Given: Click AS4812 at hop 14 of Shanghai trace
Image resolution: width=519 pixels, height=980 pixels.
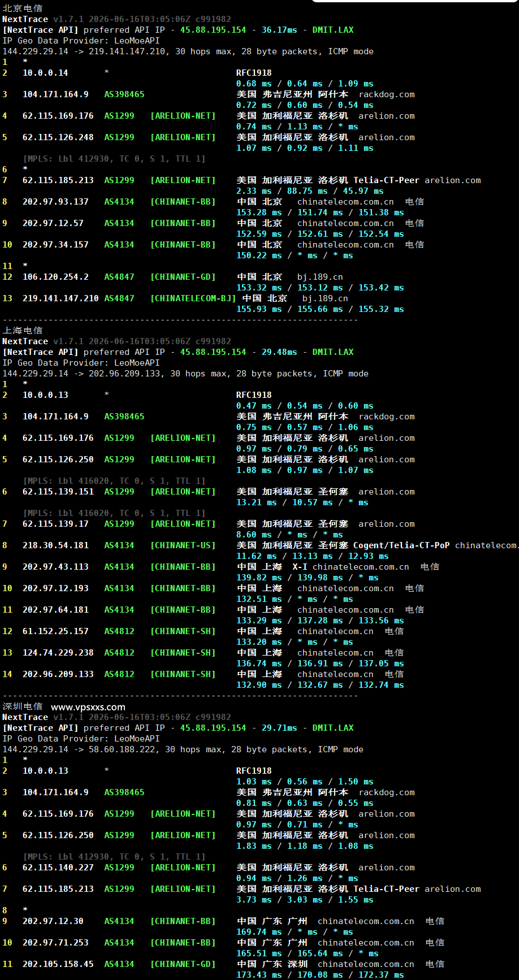Looking at the screenshot, I should (x=119, y=674).
